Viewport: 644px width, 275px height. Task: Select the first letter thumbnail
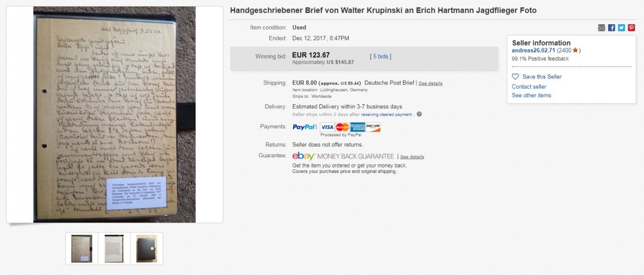click(x=82, y=249)
